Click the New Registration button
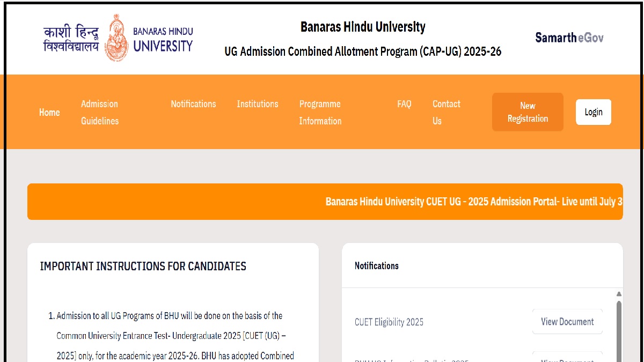The height and width of the screenshot is (362, 644). click(528, 112)
